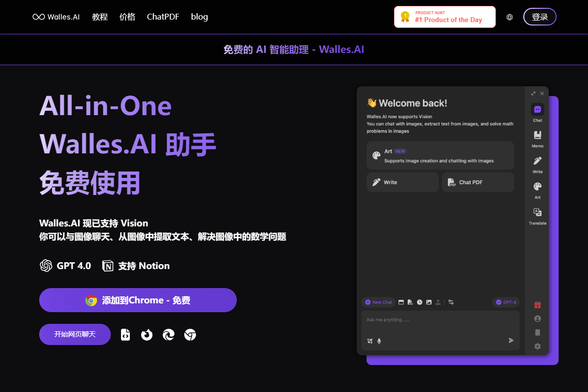Click the Microsoft Edge browser icon

[x=169, y=335]
